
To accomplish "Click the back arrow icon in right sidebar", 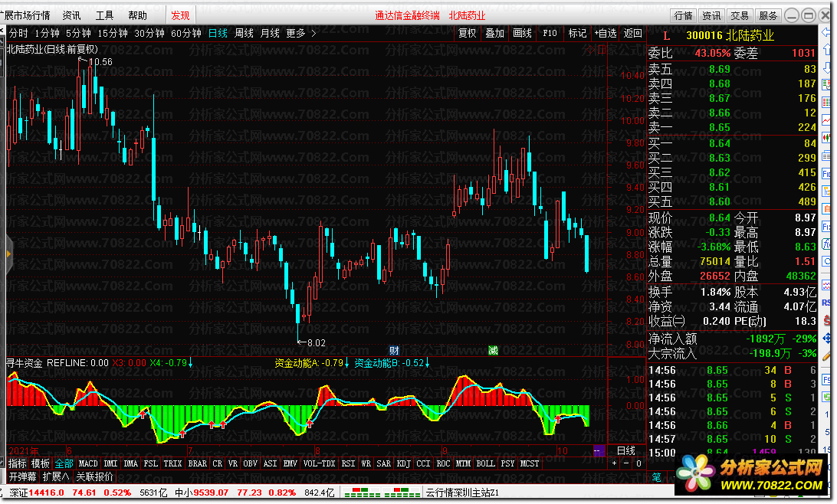I will [826, 32].
